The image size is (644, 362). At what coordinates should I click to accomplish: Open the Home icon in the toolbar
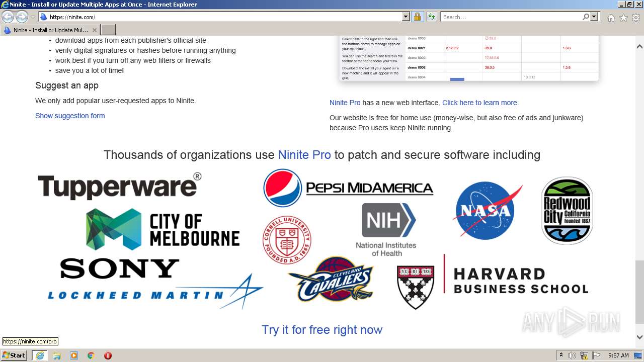click(611, 18)
